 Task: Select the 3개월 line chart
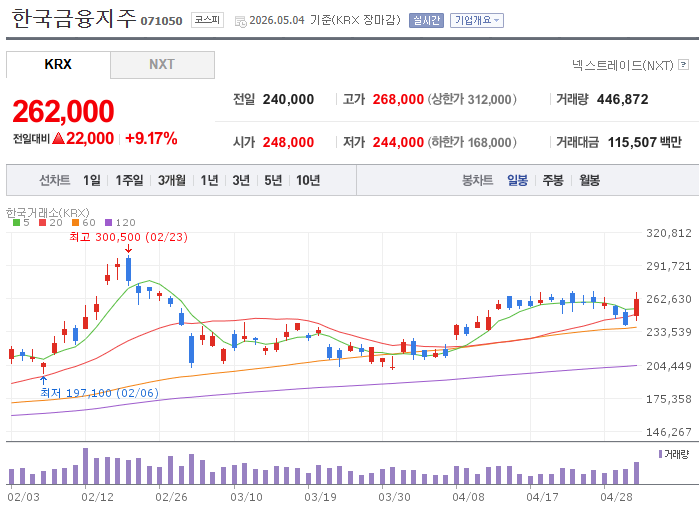[x=172, y=180]
